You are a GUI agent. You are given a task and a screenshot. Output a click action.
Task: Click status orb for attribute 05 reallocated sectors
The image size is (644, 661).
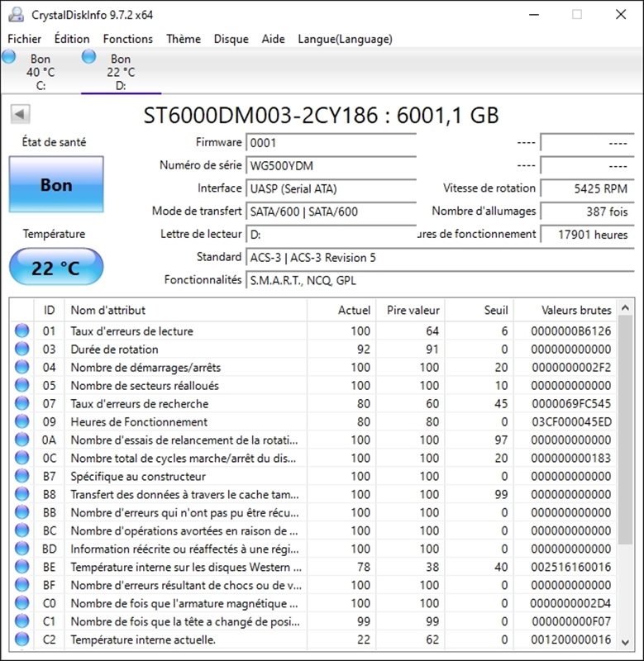tap(21, 386)
